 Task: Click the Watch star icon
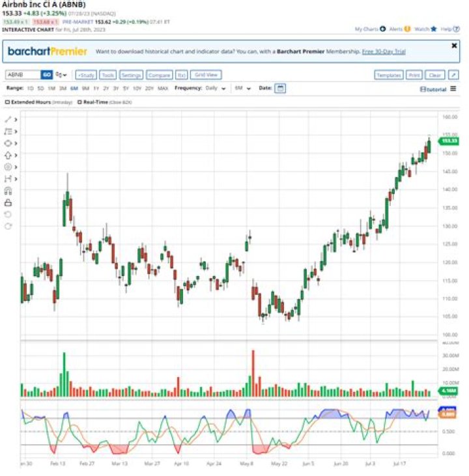point(433,29)
